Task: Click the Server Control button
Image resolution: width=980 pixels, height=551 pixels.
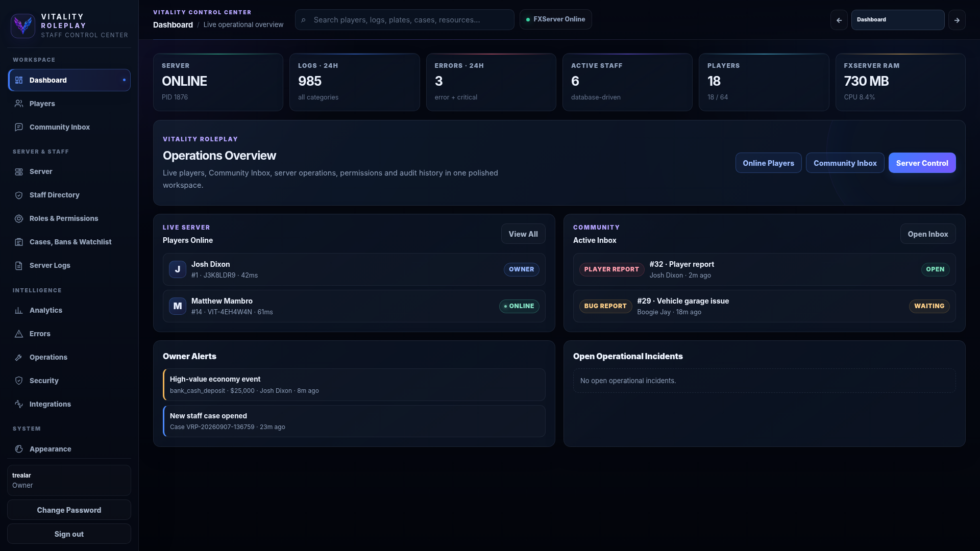Action: (922, 163)
